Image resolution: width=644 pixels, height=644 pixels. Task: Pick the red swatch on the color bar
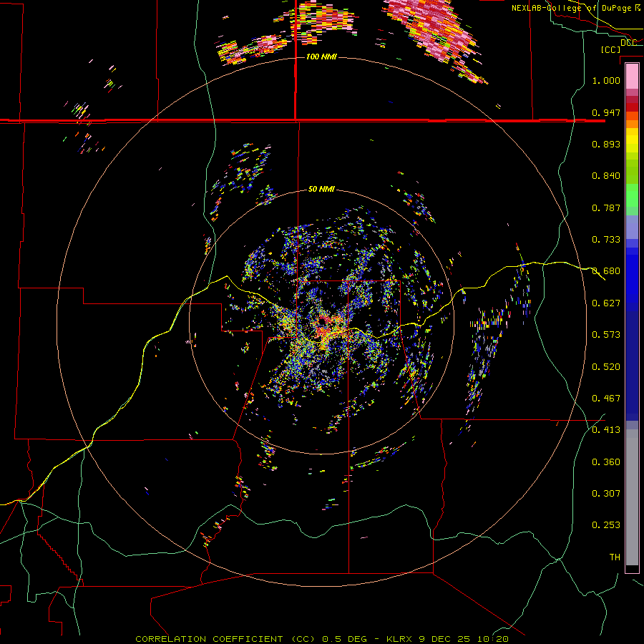pyautogui.click(x=632, y=107)
